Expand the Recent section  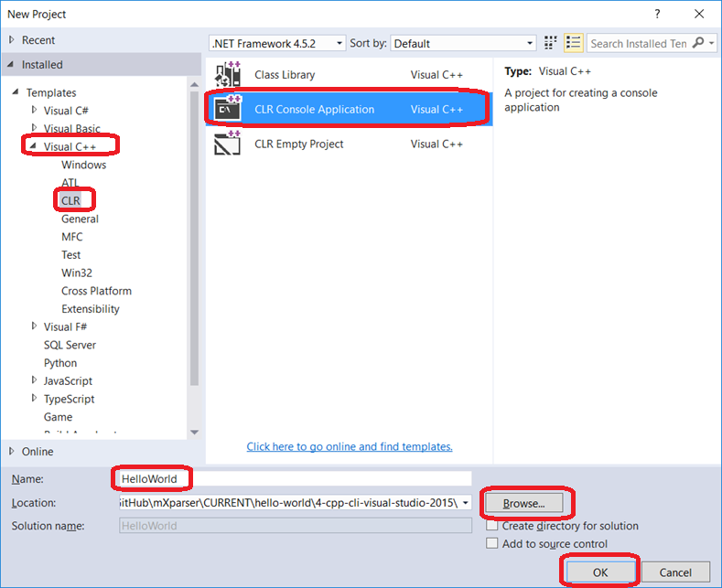12,40
